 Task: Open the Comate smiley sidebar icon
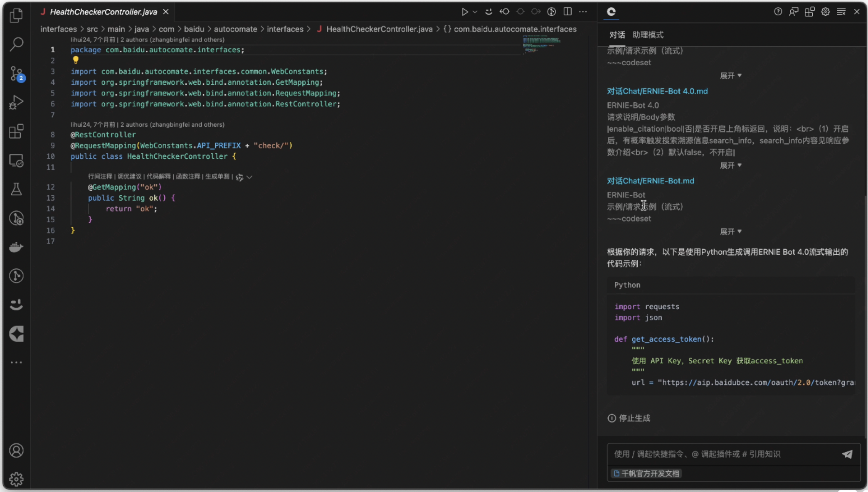pyautogui.click(x=16, y=305)
